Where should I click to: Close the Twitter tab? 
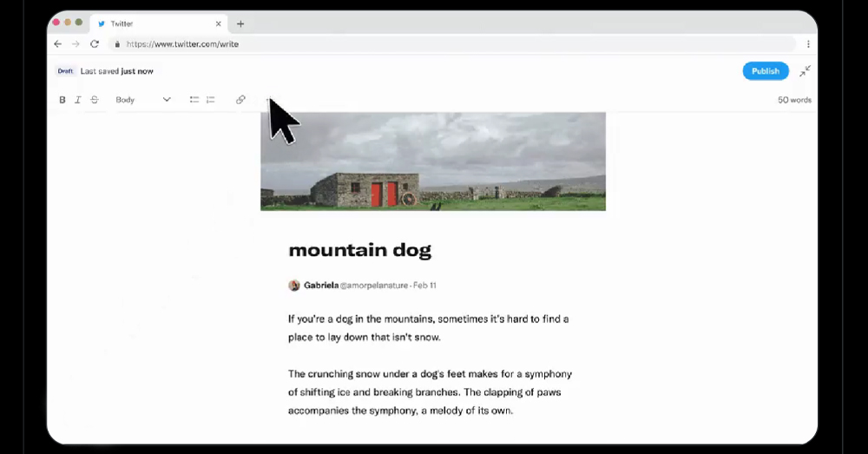(218, 23)
